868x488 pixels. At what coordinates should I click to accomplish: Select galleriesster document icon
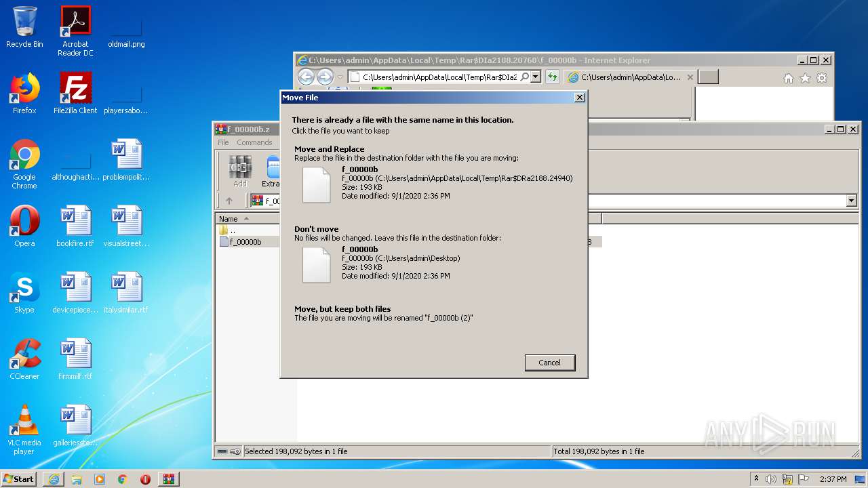[x=75, y=426]
